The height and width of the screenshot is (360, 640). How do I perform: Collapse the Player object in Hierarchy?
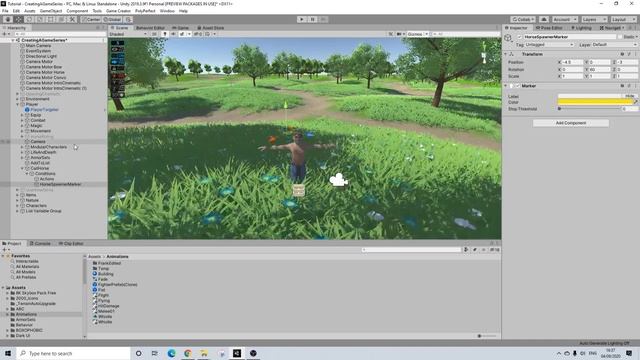pyautogui.click(x=18, y=104)
